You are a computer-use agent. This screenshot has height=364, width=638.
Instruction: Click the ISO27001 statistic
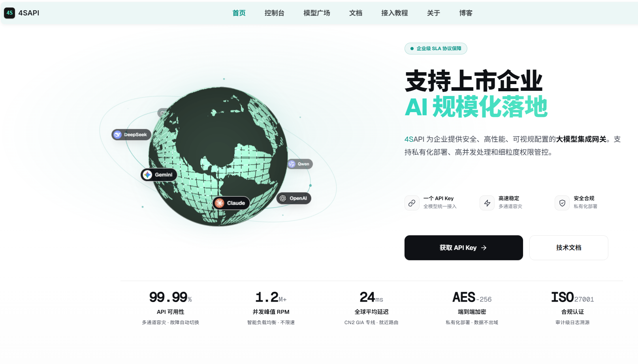(572, 297)
